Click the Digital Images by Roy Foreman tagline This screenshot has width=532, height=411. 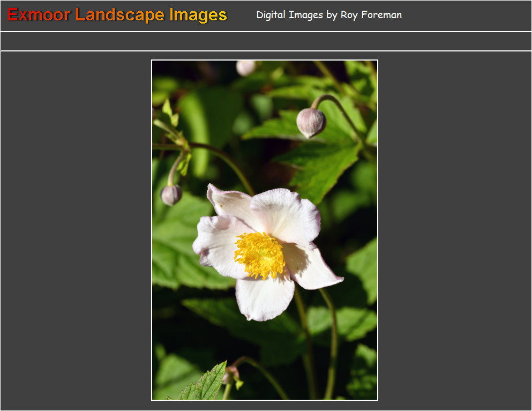pyautogui.click(x=328, y=15)
